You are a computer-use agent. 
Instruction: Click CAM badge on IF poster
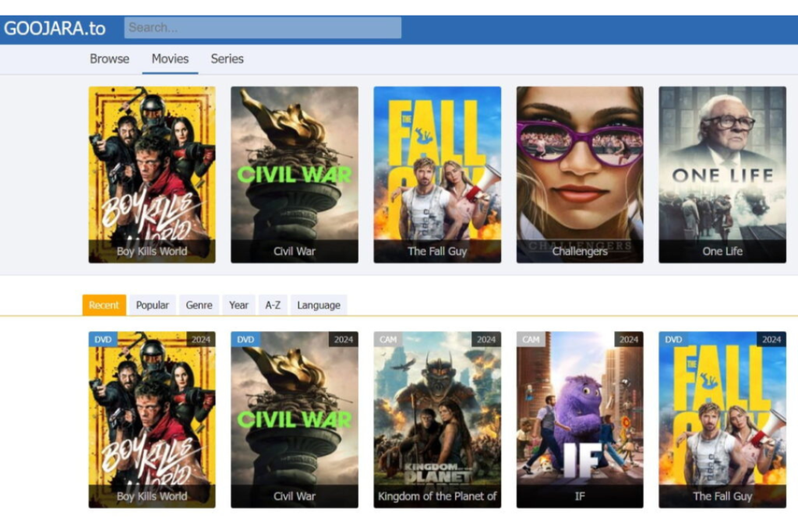point(531,340)
